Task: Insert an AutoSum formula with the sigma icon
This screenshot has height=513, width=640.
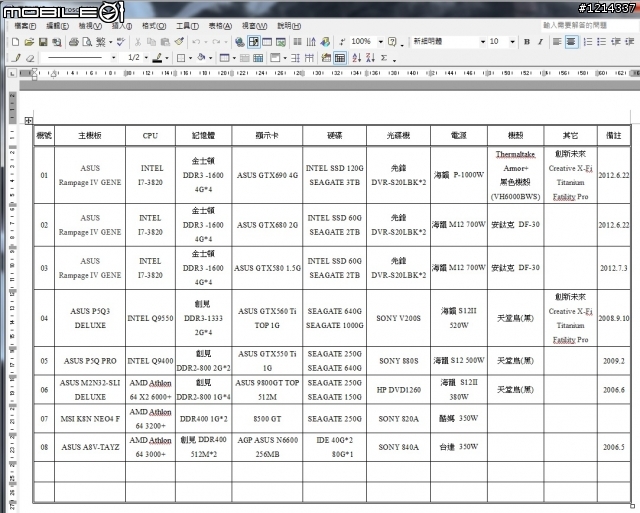Action: [384, 58]
